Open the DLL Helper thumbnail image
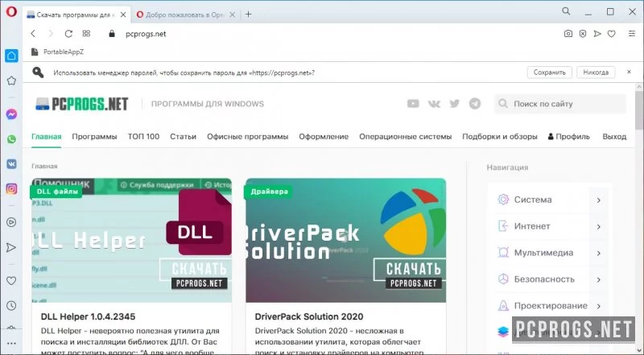This screenshot has height=355, width=644. click(x=131, y=241)
